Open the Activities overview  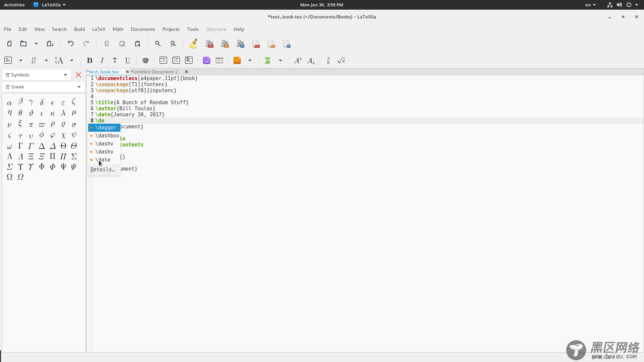point(14,5)
